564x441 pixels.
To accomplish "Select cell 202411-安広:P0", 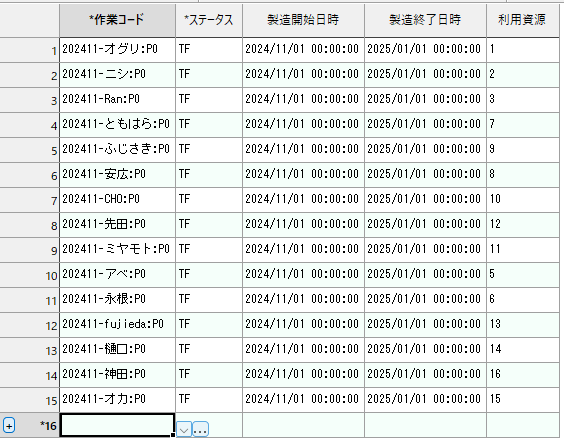I will click(117, 175).
